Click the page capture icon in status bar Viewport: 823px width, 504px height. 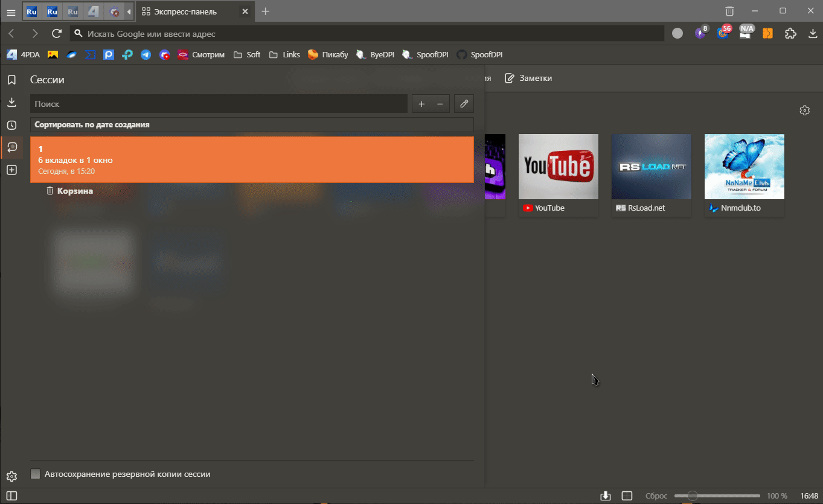[606, 496]
